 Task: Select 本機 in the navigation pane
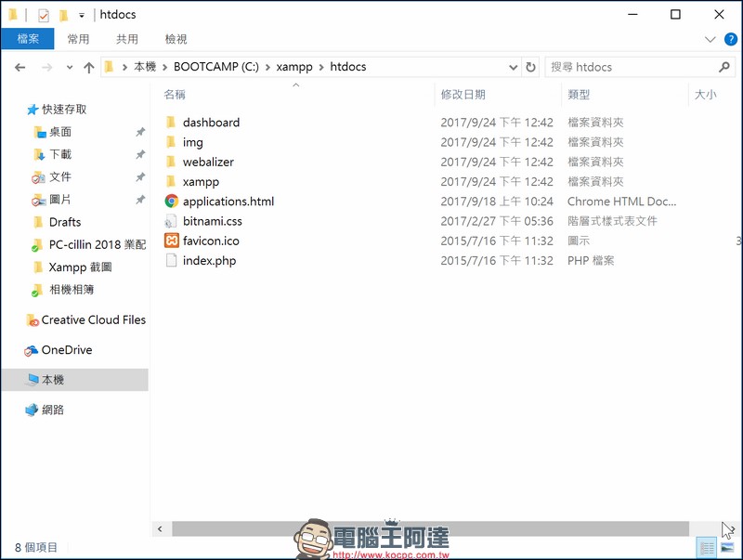tap(74, 380)
